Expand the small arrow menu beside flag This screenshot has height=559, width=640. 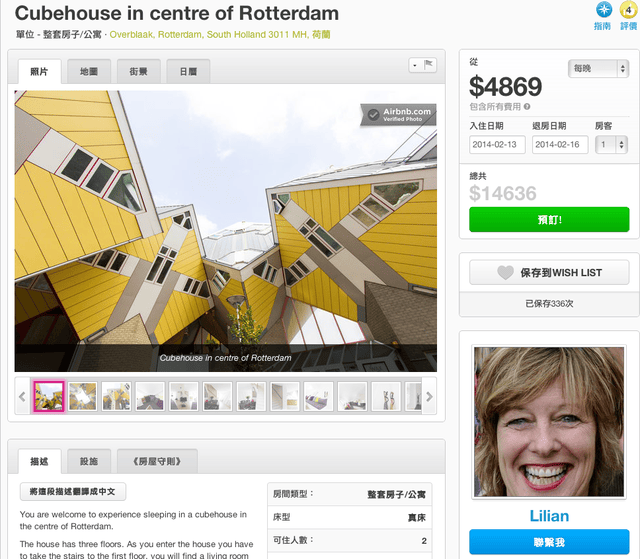pos(416,65)
